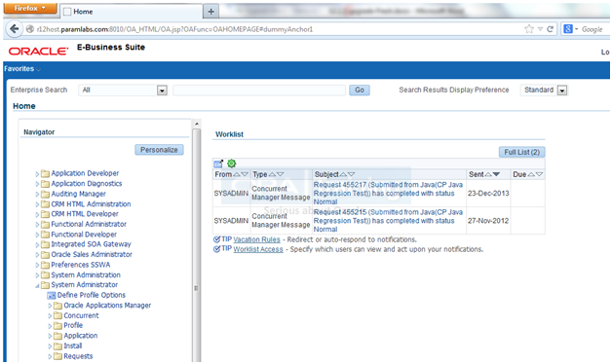Image resolution: width=612 pixels, height=364 pixels.
Task: Click the worklist export table icon
Action: (218, 164)
